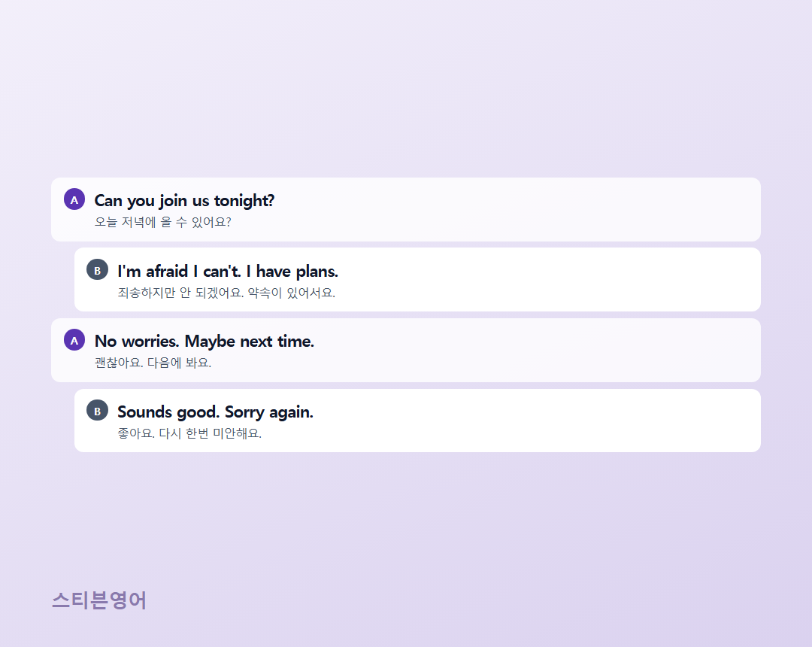The image size is (812, 647).
Task: Click the 스티븐영어 watermark logo
Action: (99, 600)
